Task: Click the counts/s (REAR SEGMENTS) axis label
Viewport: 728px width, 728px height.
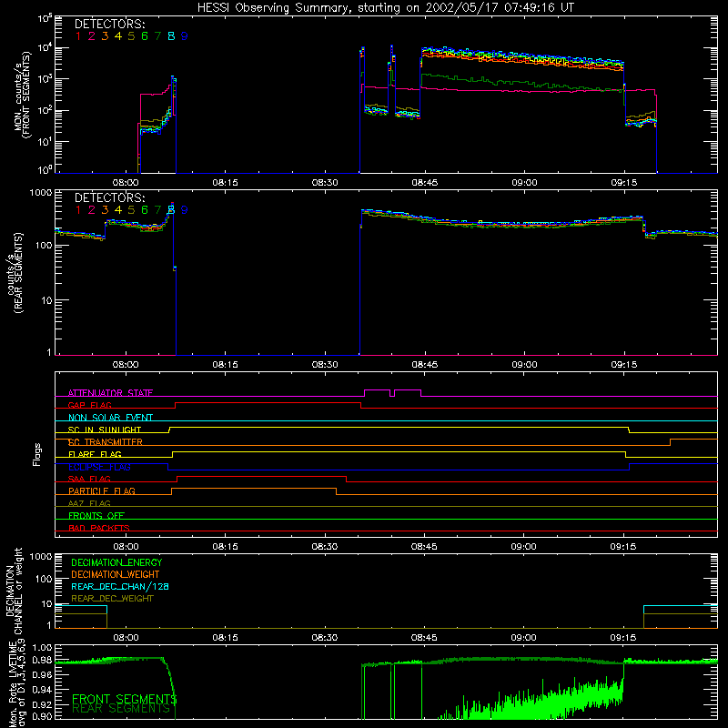Action: tap(15, 273)
